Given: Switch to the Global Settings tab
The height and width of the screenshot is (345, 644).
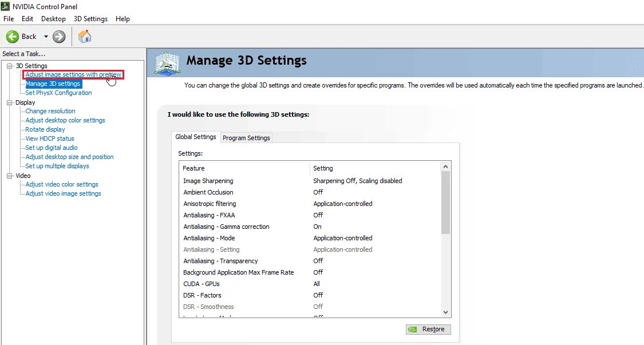Looking at the screenshot, I should [196, 137].
